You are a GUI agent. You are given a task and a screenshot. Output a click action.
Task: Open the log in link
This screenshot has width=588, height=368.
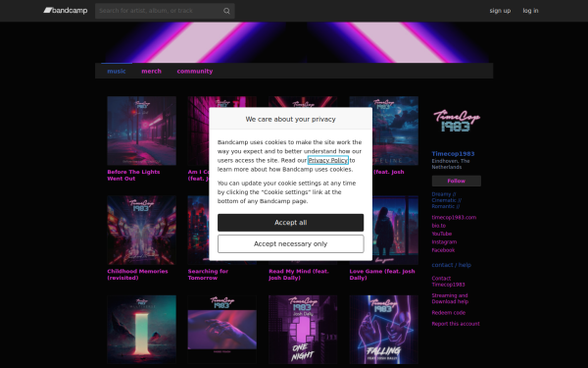(530, 11)
